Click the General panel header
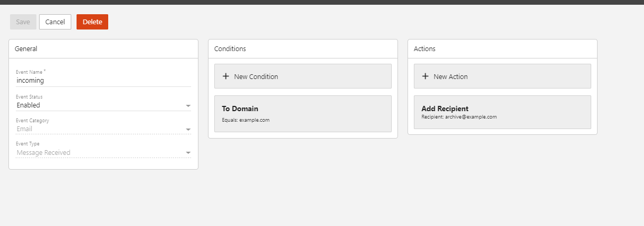The image size is (644, 226). point(103,48)
